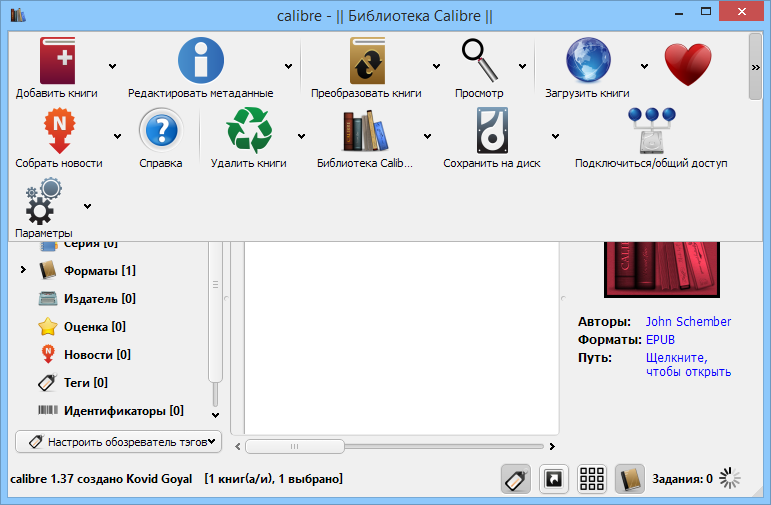771x505 pixels.
Task: Open dropdown arrow next to Добавить книги
Action: tap(113, 66)
